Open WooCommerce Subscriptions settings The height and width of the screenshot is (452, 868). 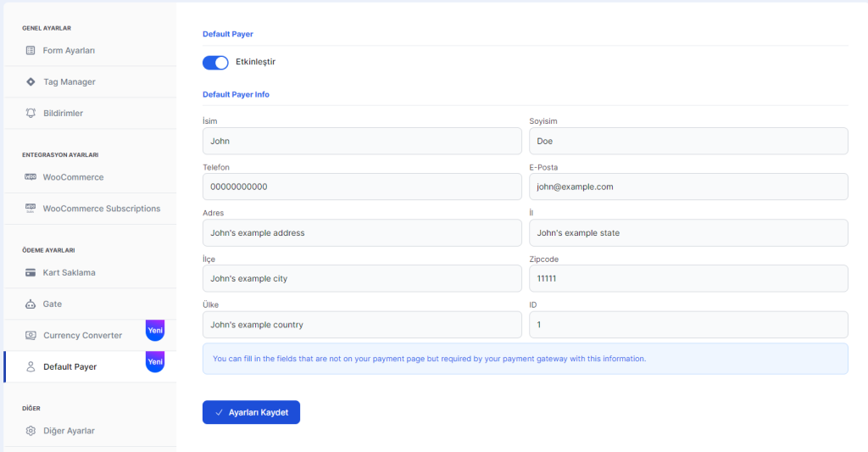pyautogui.click(x=101, y=209)
